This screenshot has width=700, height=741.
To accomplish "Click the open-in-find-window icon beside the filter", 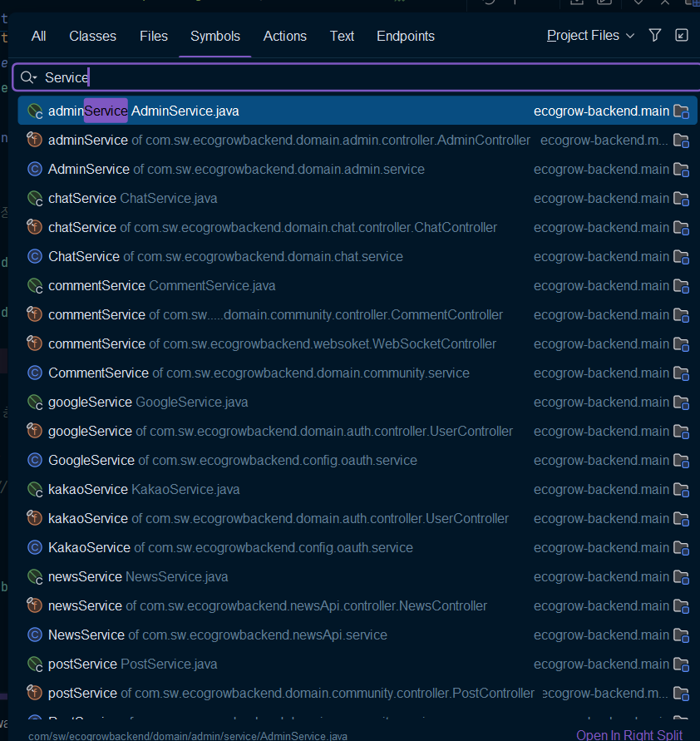I will tap(682, 35).
